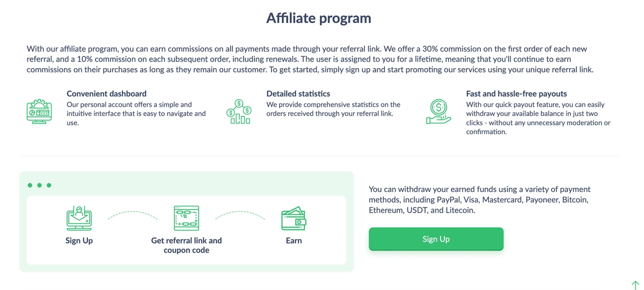Screen dimensions: 644x290
Task: Click the Earn wallet icon
Action: click(x=294, y=219)
